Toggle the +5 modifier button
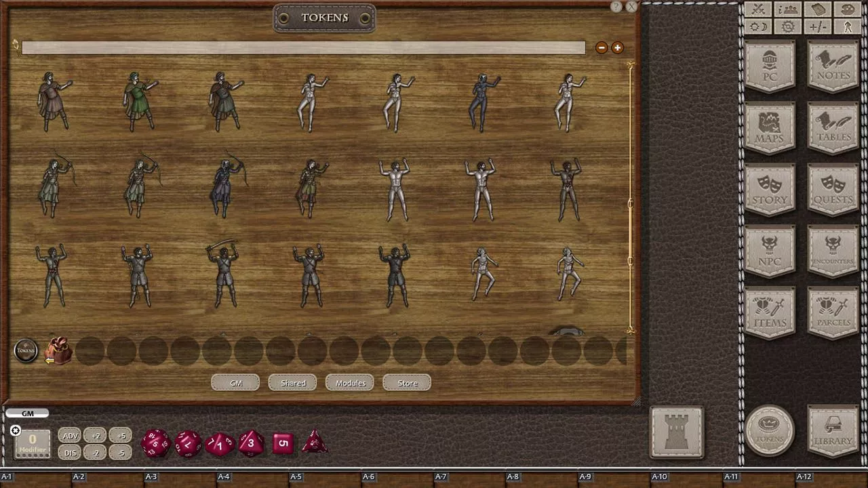Viewport: 868px width, 488px height. point(121,436)
